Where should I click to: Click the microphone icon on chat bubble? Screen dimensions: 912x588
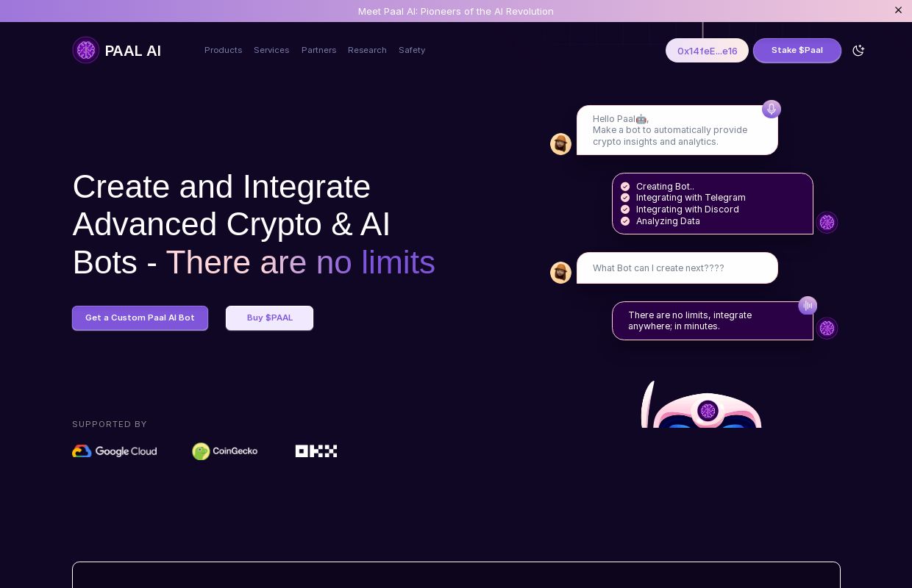(x=772, y=110)
